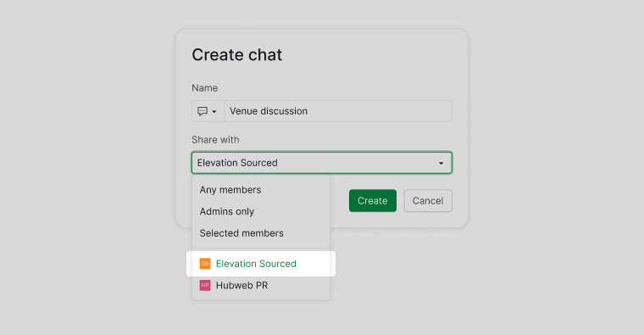Viewport: 644px width, 335px height.
Task: Click the green Create button
Action: point(373,201)
